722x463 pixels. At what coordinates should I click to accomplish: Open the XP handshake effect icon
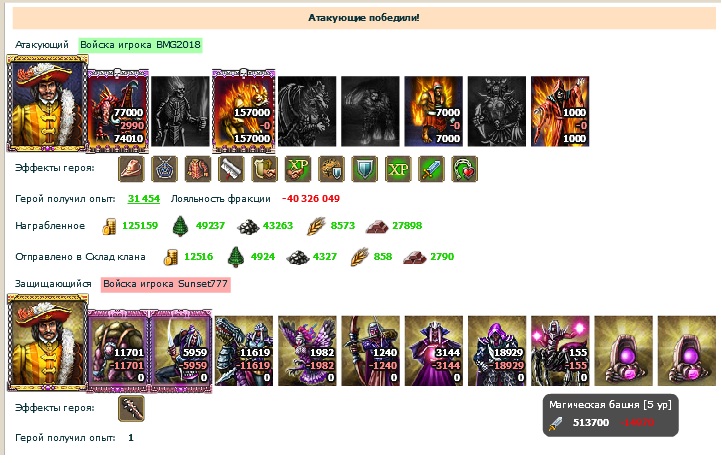click(x=298, y=169)
